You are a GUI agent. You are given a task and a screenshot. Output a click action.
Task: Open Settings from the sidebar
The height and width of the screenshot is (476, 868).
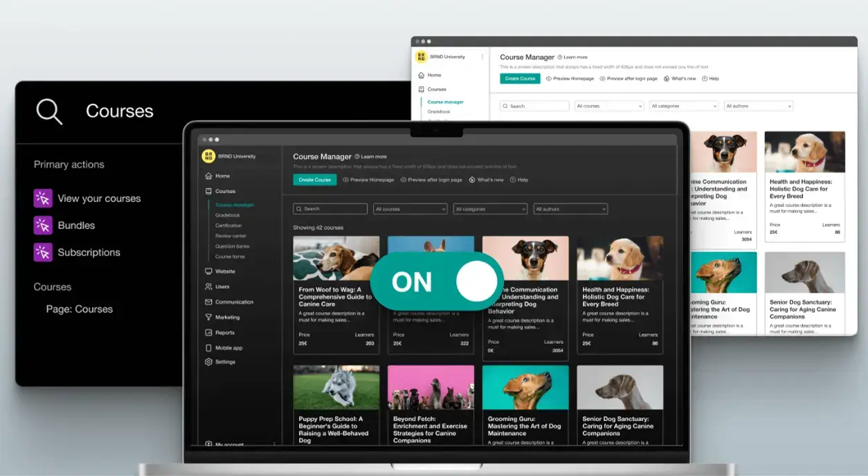pyautogui.click(x=224, y=362)
